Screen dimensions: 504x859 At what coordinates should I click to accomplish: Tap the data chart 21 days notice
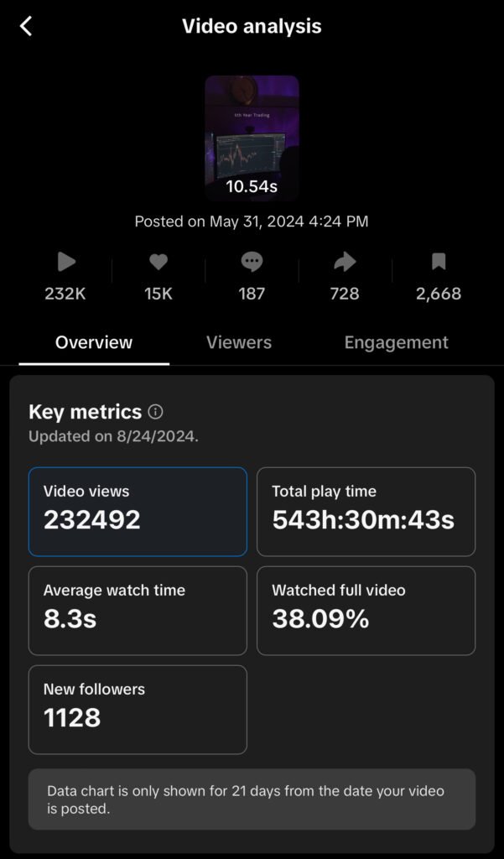[252, 800]
